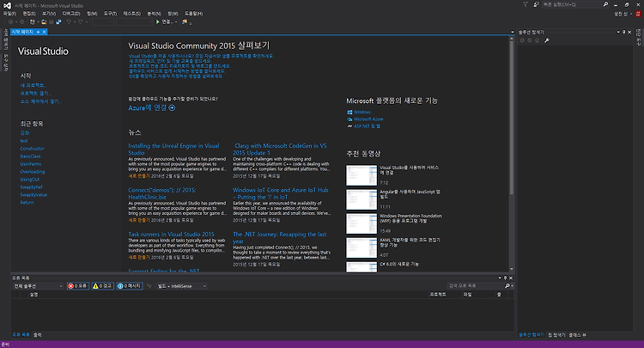This screenshot has width=644, height=348.
Task: Pin the Solution Explorer panel
Action: coord(624,32)
